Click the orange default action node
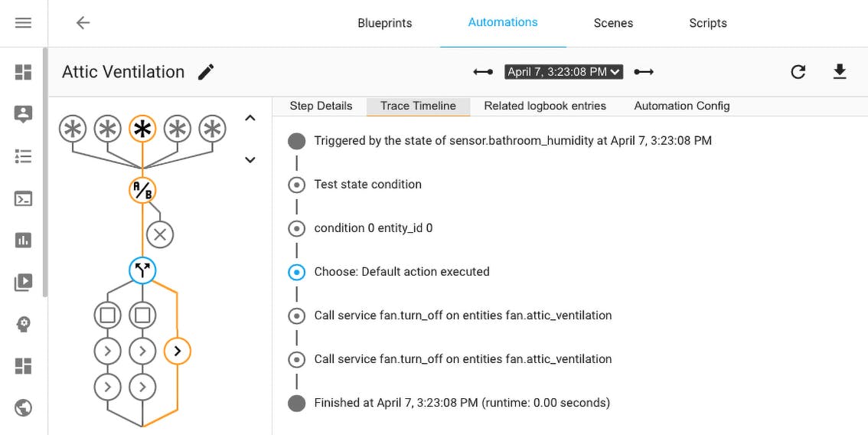The width and height of the screenshot is (868, 435). click(178, 351)
